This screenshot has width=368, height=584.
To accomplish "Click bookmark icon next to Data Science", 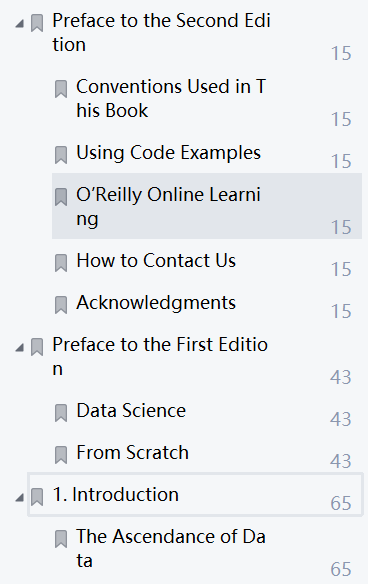I will click(61, 413).
